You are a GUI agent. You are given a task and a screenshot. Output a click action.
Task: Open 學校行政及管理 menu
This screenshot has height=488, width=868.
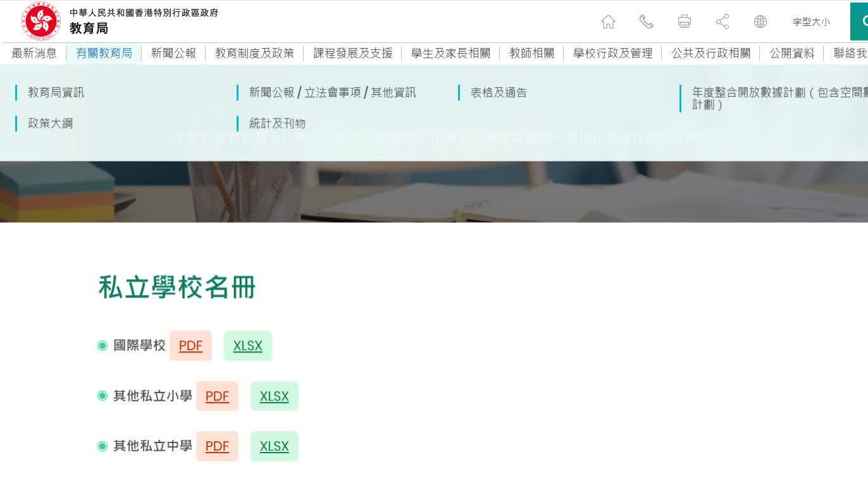[612, 53]
